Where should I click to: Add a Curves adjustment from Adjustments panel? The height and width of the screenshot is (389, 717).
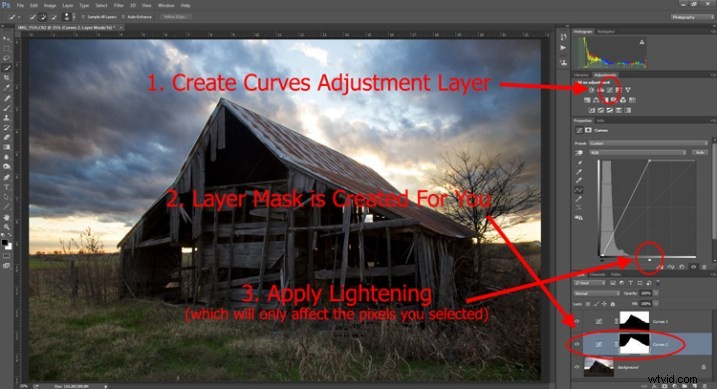610,90
